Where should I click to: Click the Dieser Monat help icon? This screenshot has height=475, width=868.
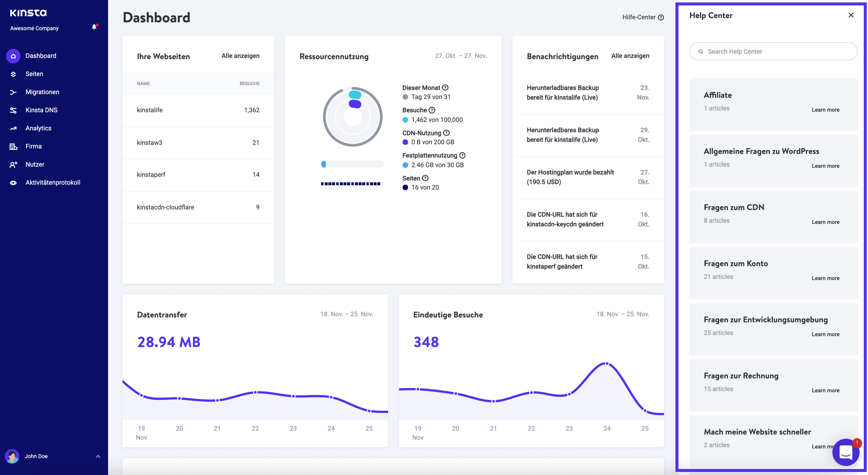[x=445, y=88]
